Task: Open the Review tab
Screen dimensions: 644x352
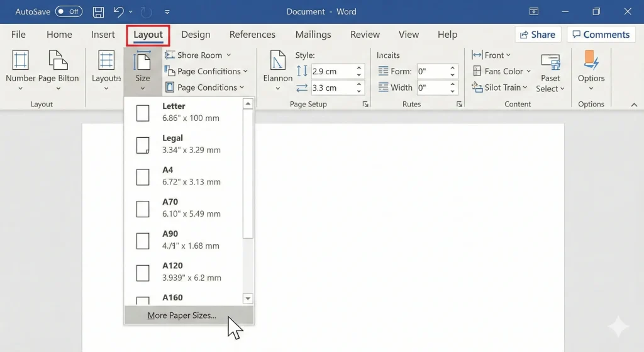Action: click(x=365, y=35)
